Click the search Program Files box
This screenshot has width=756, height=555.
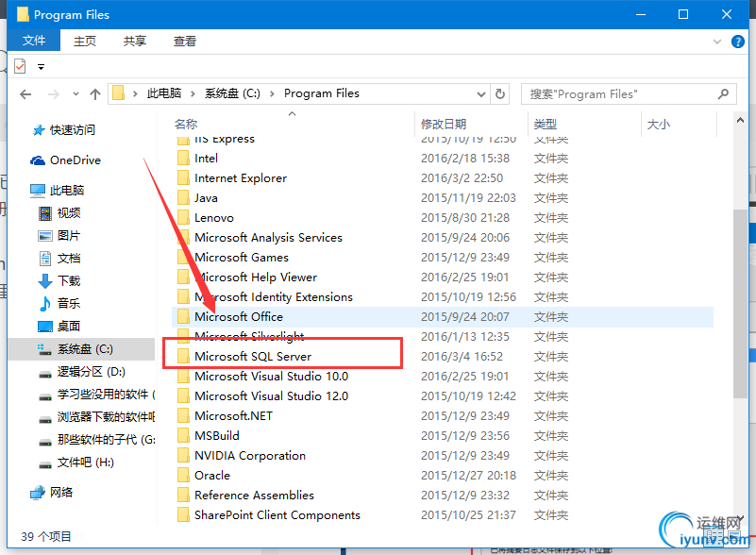point(629,94)
